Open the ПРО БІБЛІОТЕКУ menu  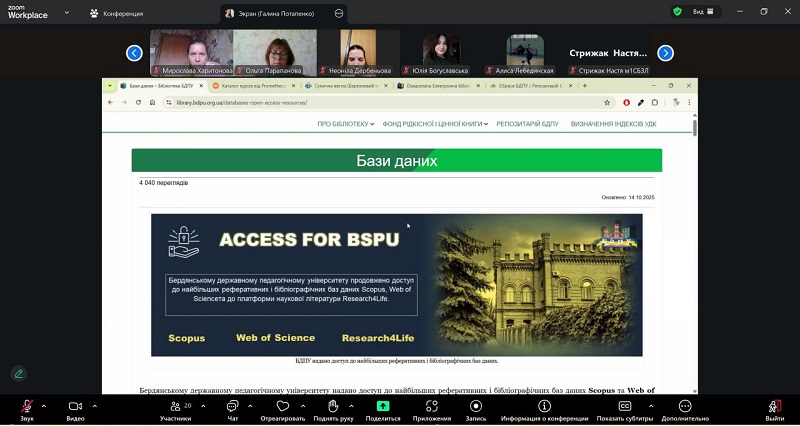pyautogui.click(x=345, y=124)
